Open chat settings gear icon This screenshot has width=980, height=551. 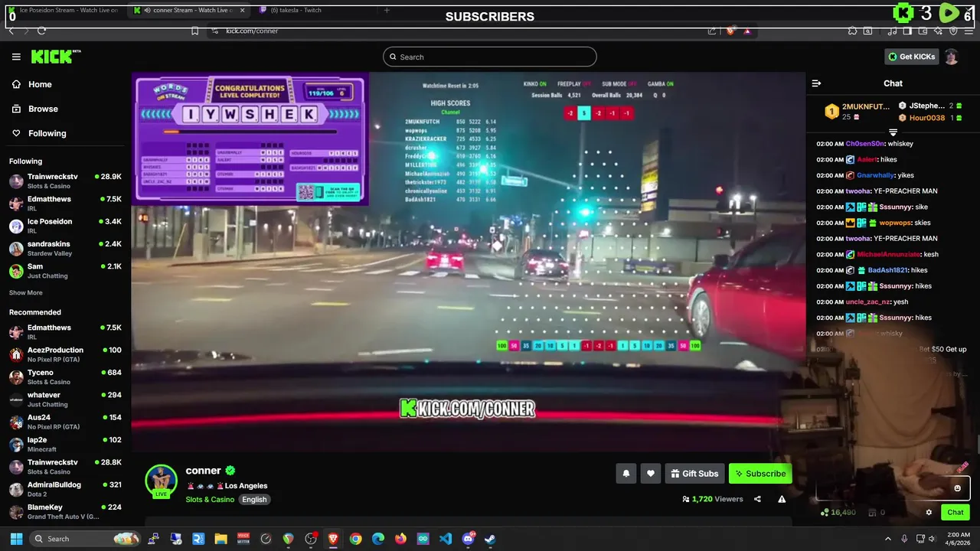[929, 513]
